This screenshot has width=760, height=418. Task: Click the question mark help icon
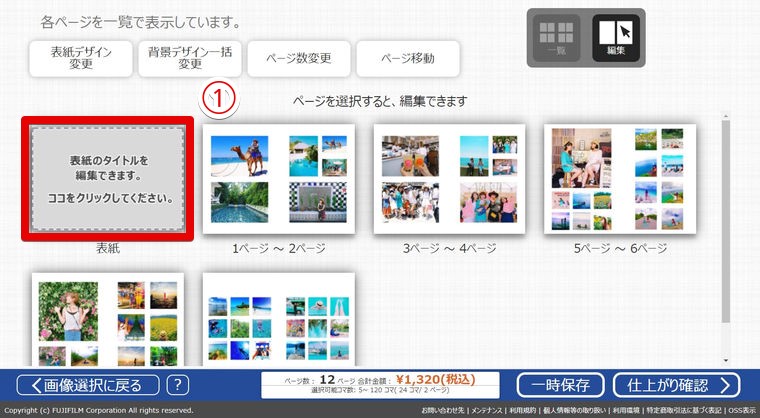tap(177, 385)
